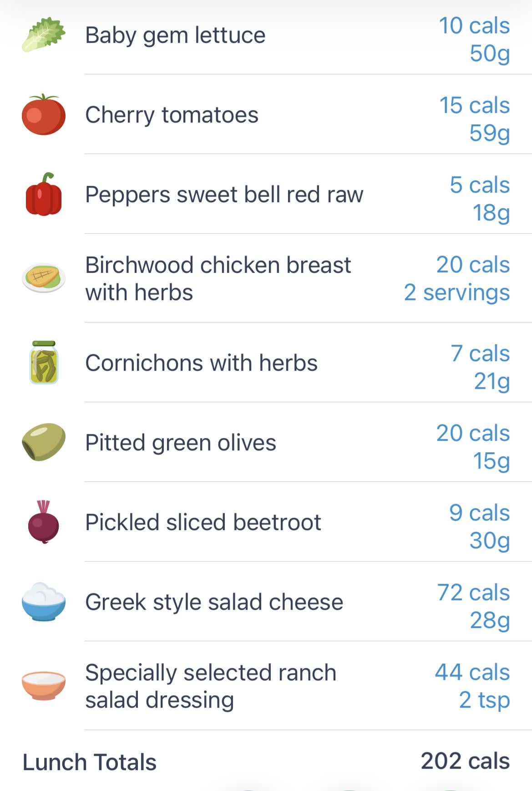
Task: Select the Pitted green olives item
Action: [x=180, y=443]
